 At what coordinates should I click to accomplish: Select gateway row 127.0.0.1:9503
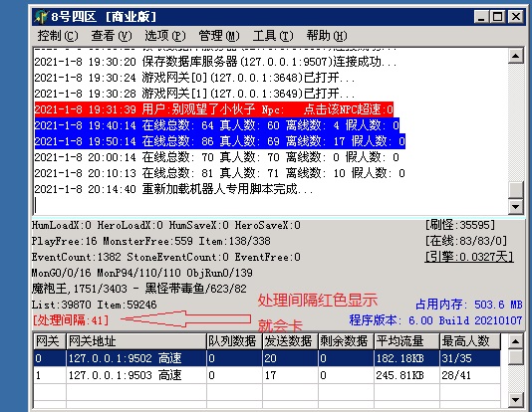pos(267,375)
